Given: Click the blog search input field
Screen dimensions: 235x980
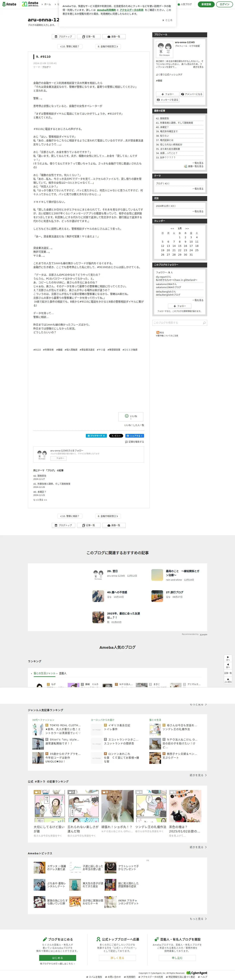Looking at the screenshot, I should pos(177,323).
